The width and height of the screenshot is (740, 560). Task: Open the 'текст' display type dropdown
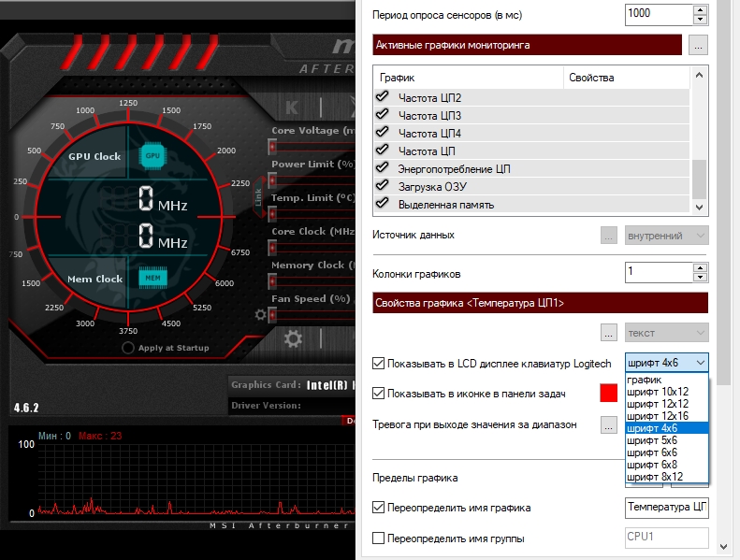coord(666,333)
